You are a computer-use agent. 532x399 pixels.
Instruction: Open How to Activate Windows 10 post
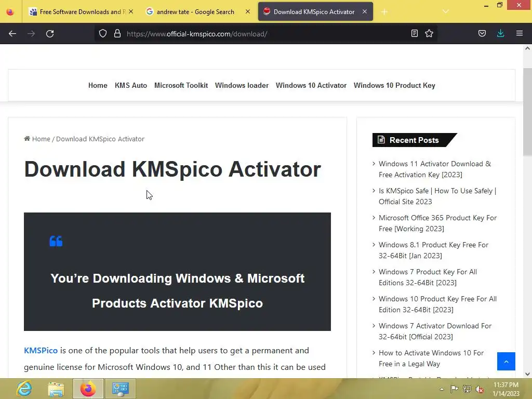[x=431, y=358]
